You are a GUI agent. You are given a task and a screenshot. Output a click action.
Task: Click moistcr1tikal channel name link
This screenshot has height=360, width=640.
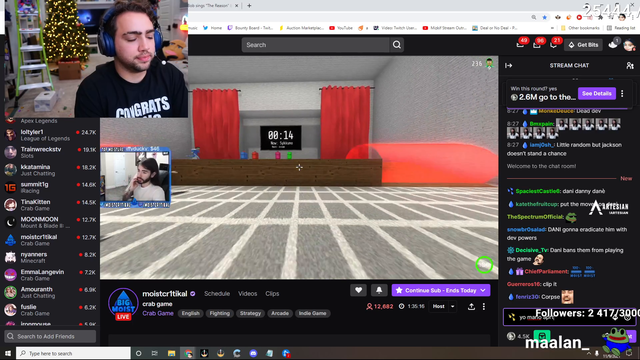click(164, 293)
